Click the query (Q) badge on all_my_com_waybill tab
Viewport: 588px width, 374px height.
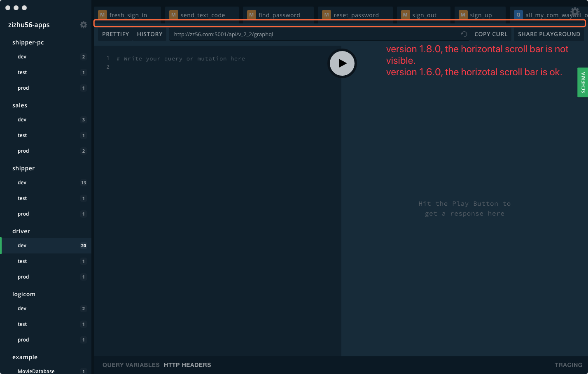tap(518, 14)
